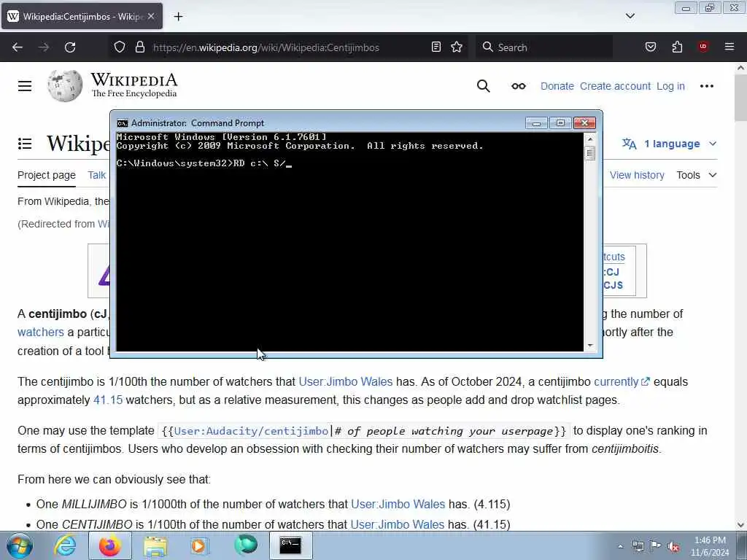
Task: Open User:Jimbo Wales link in MILLIJIMBO bullet
Action: click(398, 505)
